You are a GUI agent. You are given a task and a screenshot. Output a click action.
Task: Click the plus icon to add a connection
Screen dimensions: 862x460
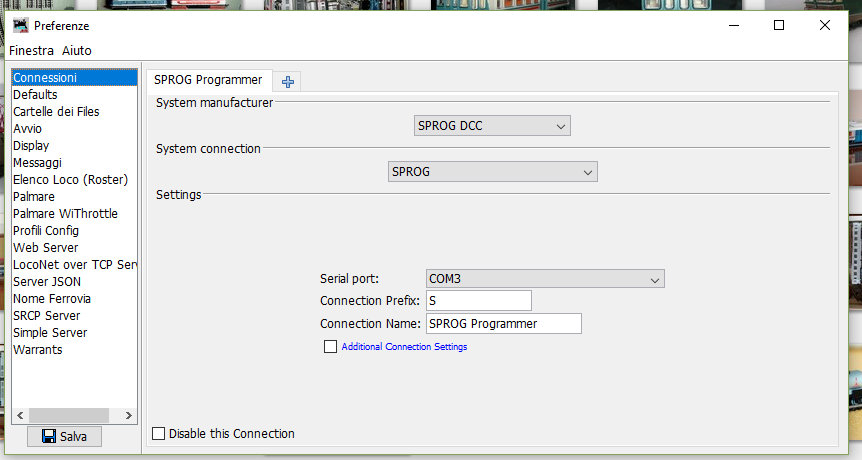288,81
